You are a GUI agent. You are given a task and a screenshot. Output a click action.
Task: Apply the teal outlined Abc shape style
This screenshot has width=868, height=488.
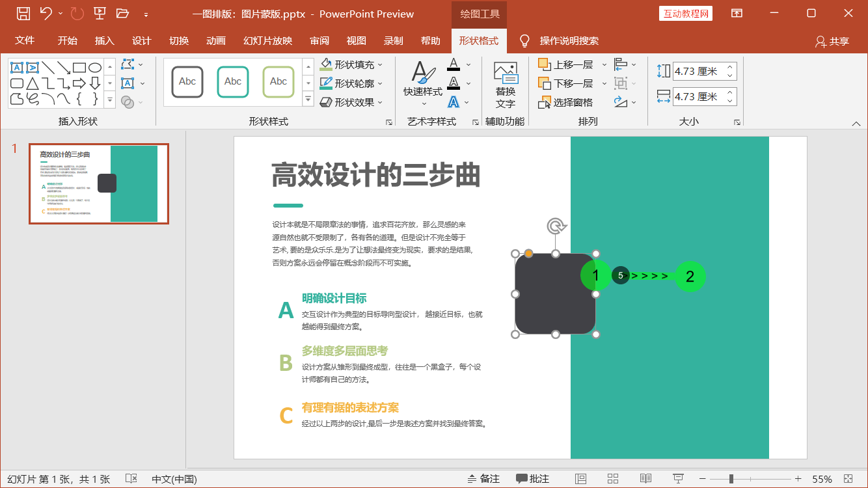[x=233, y=82]
